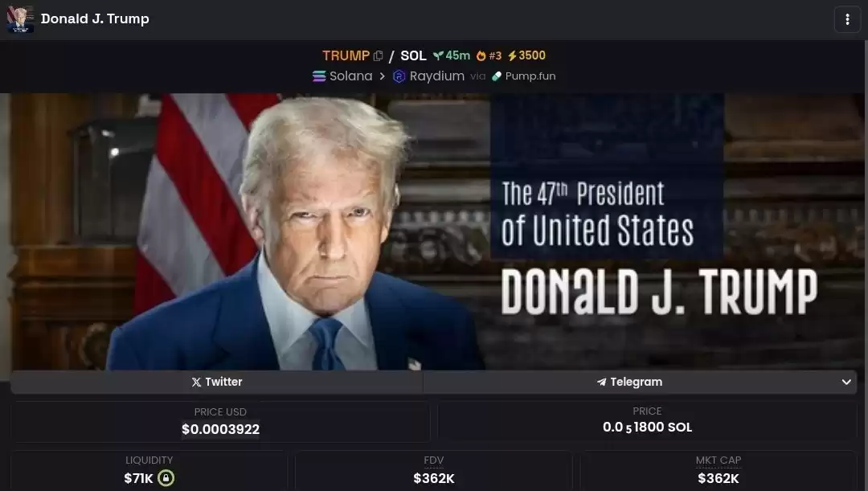This screenshot has width=868, height=491.
Task: Click the lightning 3500 boosts badge
Action: [526, 55]
